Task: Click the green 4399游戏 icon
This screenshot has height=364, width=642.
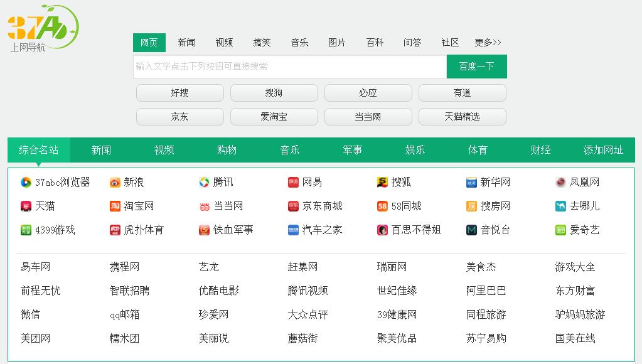Action: [x=26, y=230]
